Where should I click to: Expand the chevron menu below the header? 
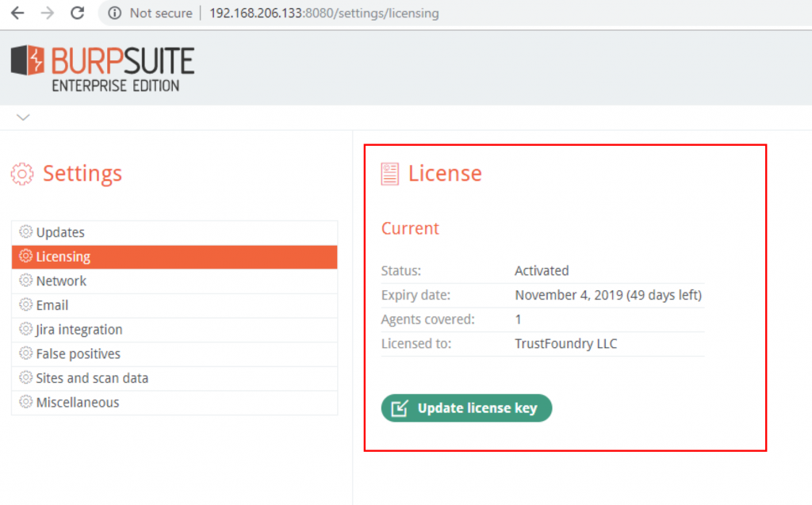23,117
